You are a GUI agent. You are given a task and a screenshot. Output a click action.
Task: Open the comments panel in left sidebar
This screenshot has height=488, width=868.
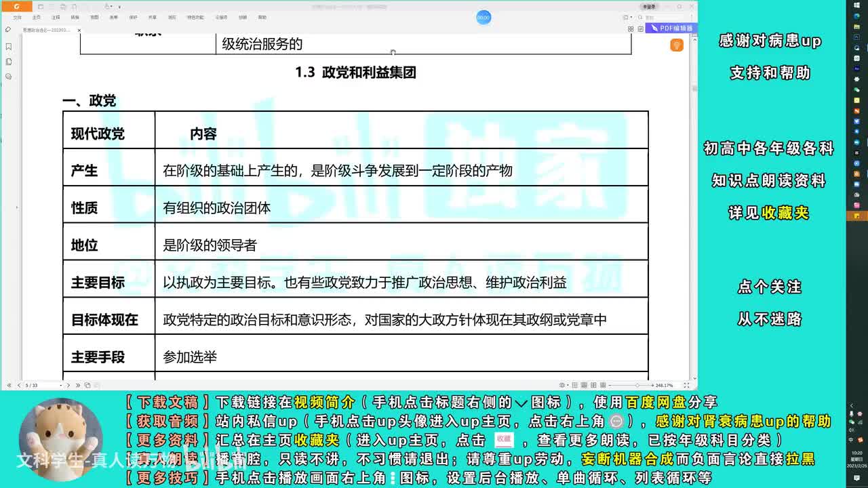pos(8,77)
